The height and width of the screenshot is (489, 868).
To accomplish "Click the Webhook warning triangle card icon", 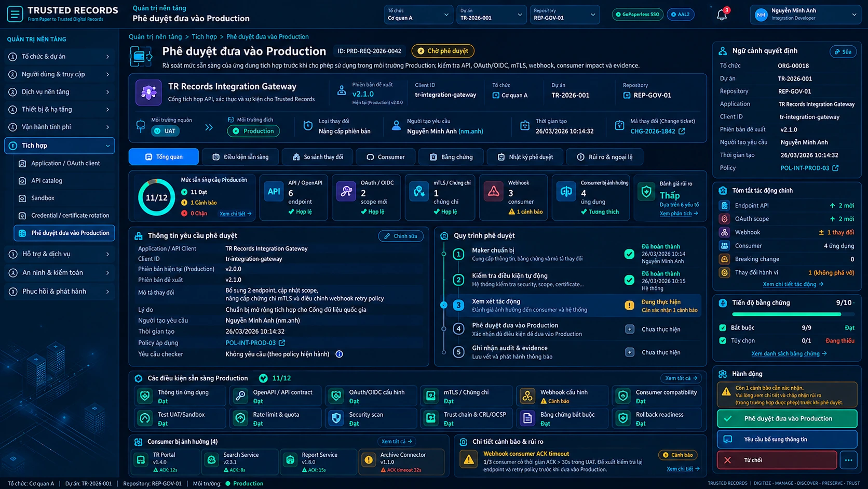I will point(493,192).
